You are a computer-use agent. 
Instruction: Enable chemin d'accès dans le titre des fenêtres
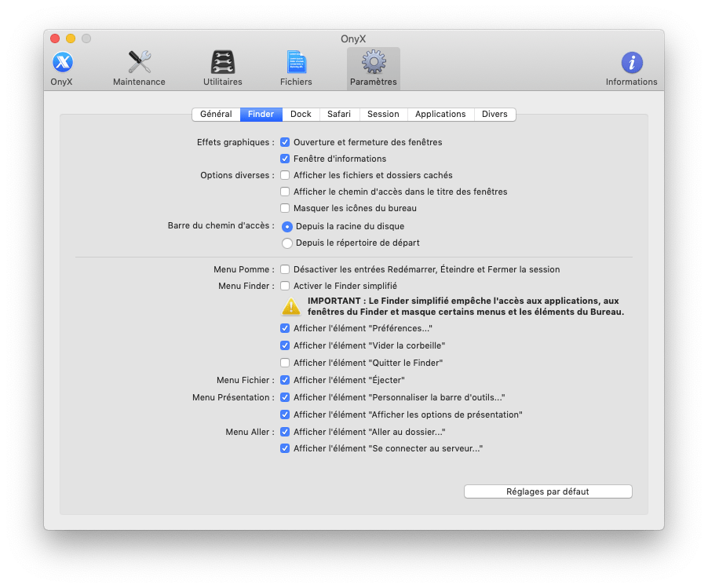[285, 192]
